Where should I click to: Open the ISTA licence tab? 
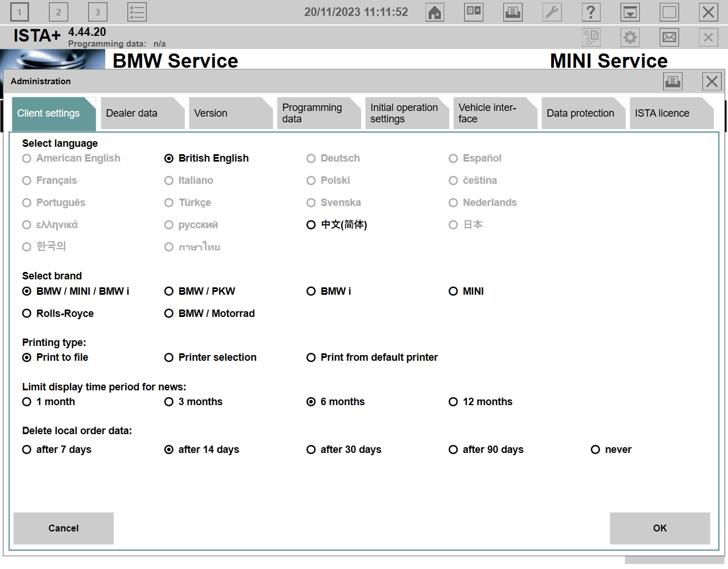point(670,113)
